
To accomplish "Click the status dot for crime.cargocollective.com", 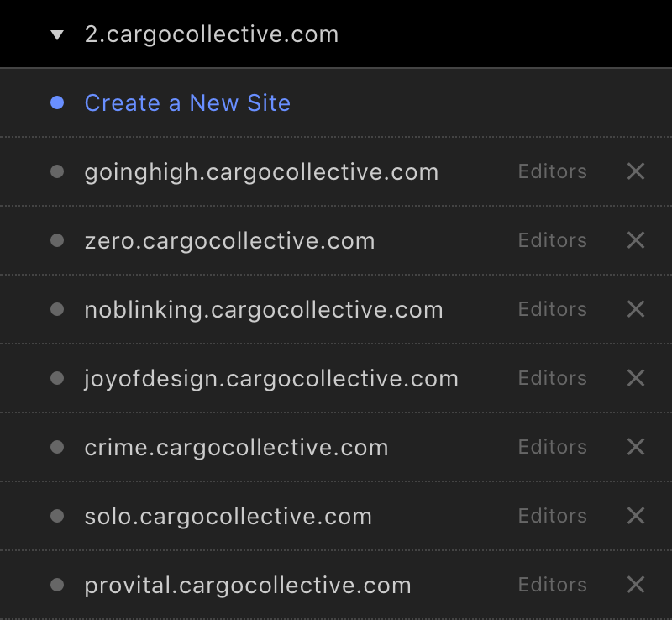I will (x=57, y=447).
